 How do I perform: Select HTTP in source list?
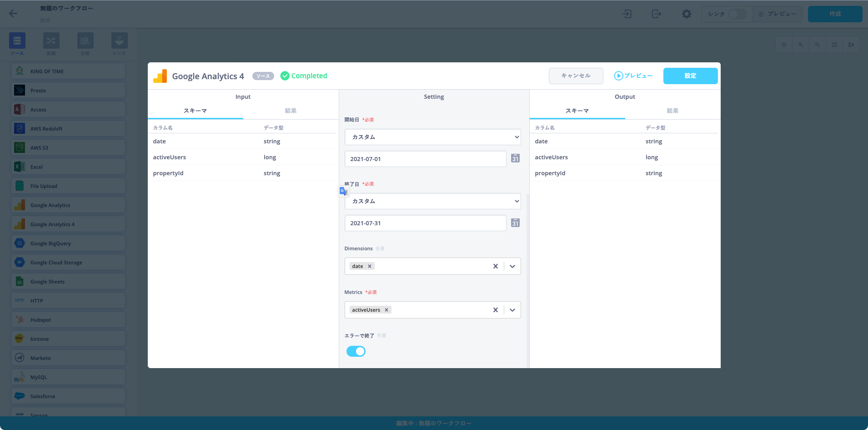69,301
